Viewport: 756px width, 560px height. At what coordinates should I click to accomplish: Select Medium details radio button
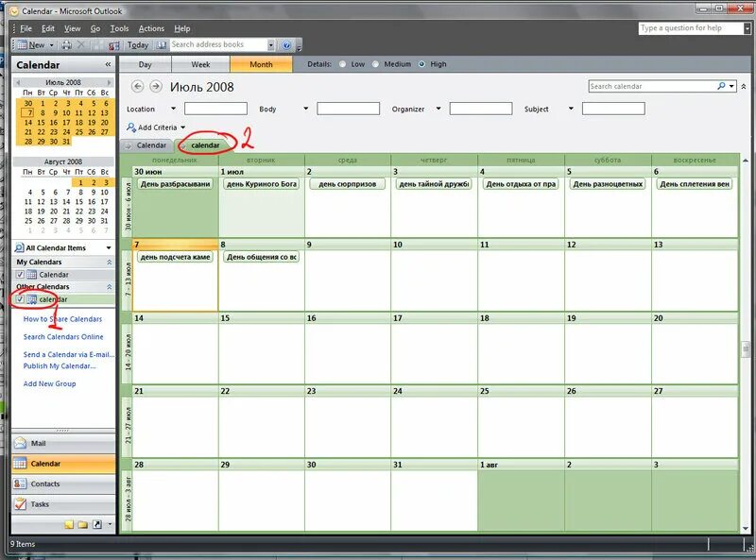pos(375,64)
